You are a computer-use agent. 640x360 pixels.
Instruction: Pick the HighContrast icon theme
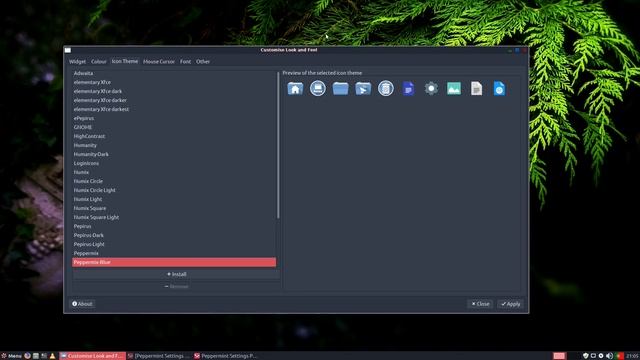pyautogui.click(x=174, y=136)
